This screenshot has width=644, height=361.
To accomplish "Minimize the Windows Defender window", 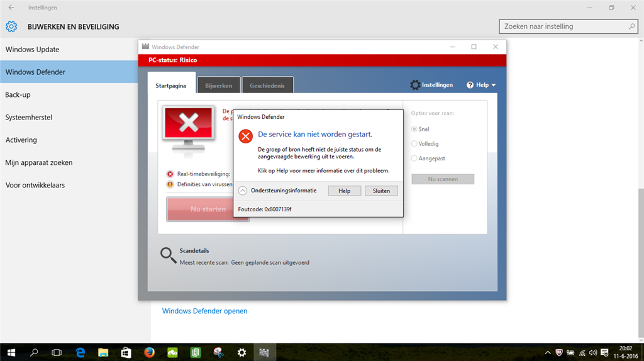I will coord(453,47).
